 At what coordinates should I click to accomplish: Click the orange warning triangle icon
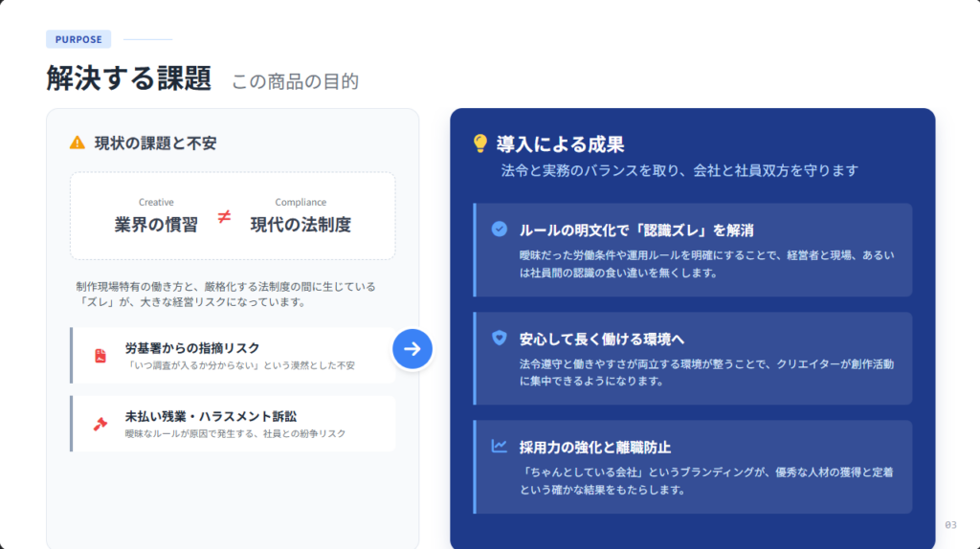click(78, 143)
